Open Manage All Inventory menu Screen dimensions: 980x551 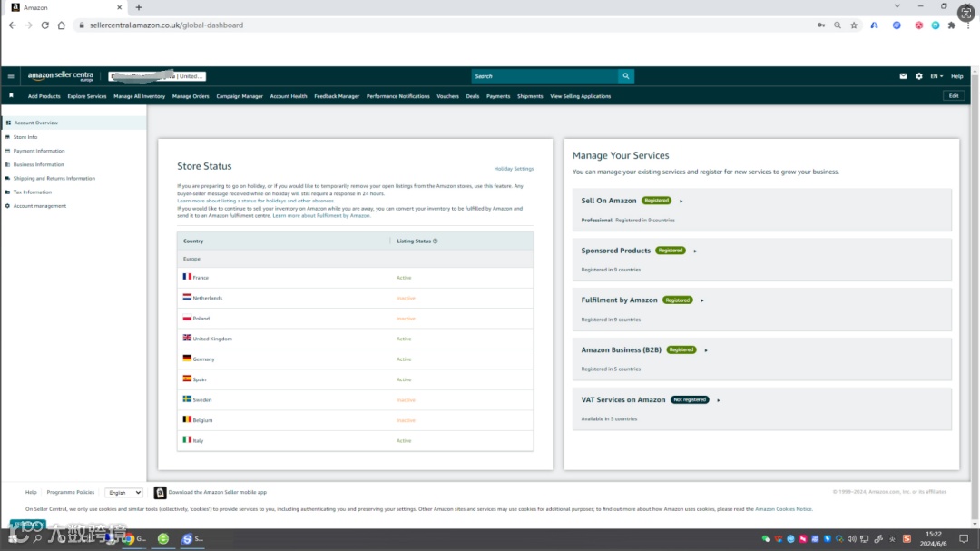[140, 96]
